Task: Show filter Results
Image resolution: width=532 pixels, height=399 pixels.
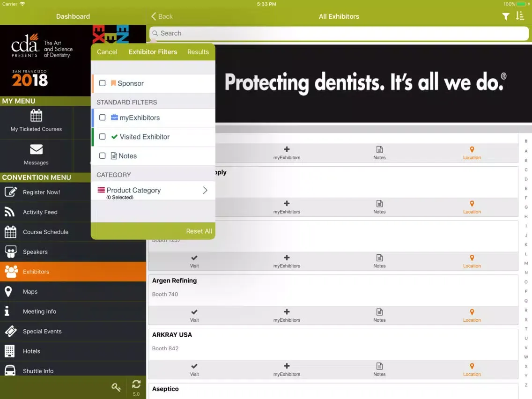Action: coord(198,52)
